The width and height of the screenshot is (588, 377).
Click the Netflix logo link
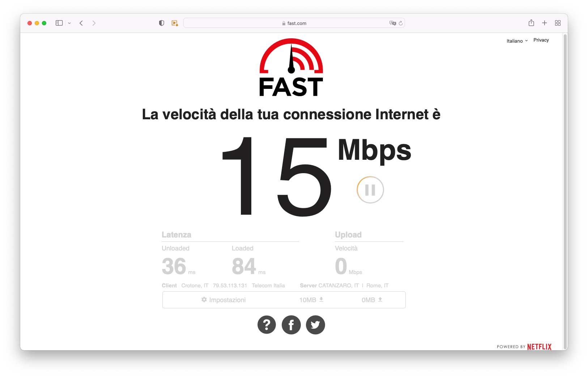pyautogui.click(x=539, y=347)
